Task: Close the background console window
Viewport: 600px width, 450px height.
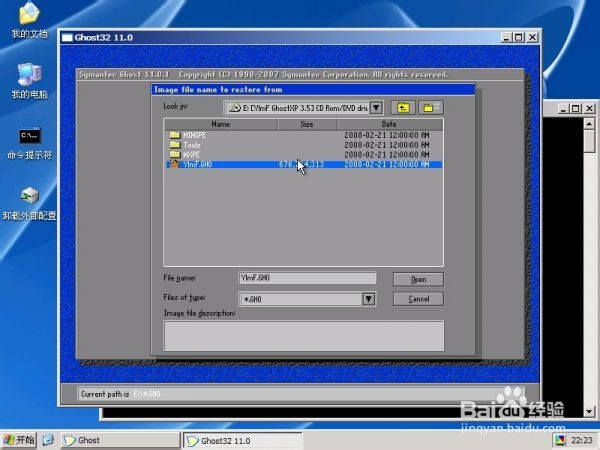Action: coord(589,109)
